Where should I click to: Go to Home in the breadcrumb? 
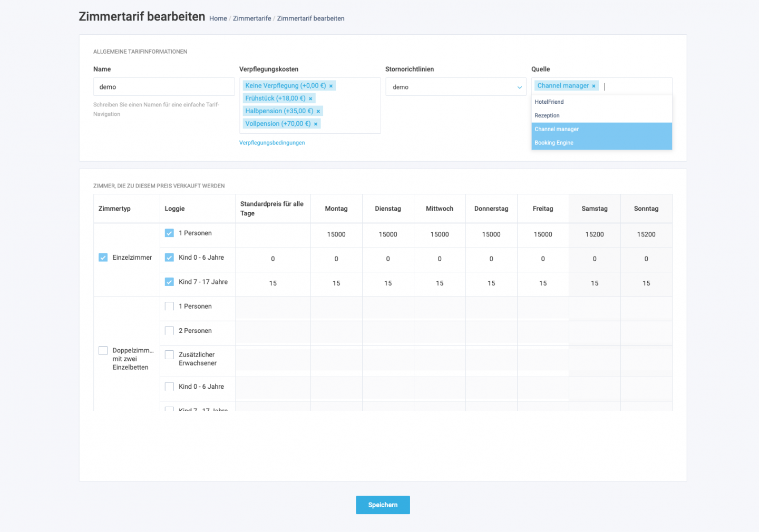tap(218, 18)
